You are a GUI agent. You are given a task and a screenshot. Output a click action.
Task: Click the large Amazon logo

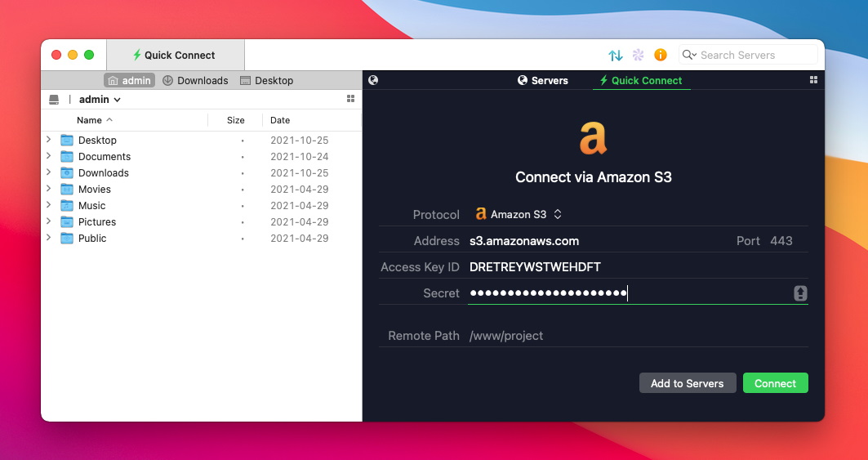(593, 138)
